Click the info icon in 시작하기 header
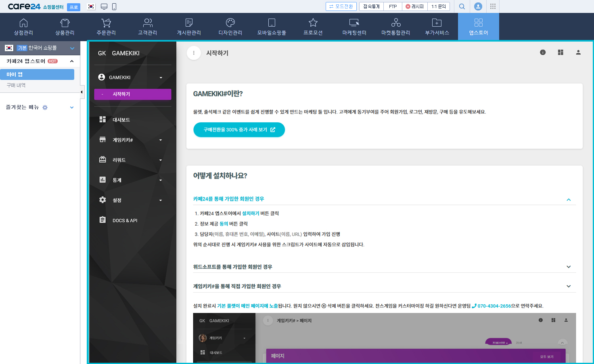Screen dimensions: 594x364 click(x=543, y=52)
